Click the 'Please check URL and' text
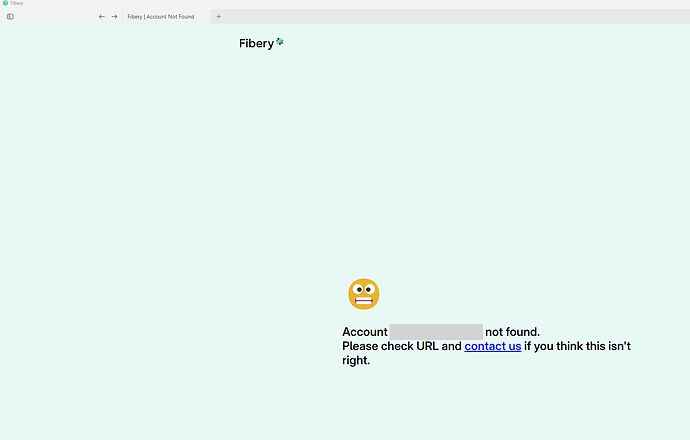 pos(402,346)
